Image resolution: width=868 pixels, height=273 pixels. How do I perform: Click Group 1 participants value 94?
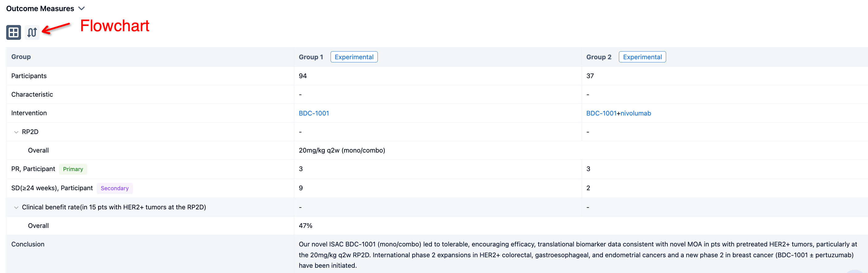303,76
